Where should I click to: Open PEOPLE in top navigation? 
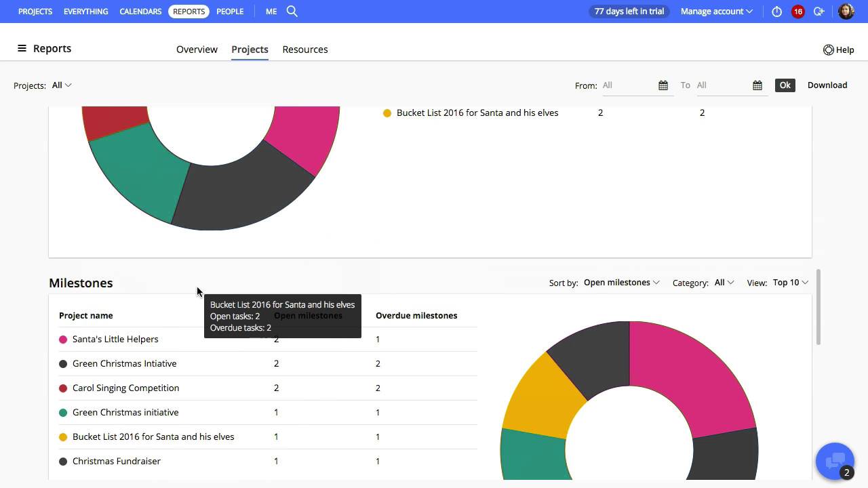230,12
